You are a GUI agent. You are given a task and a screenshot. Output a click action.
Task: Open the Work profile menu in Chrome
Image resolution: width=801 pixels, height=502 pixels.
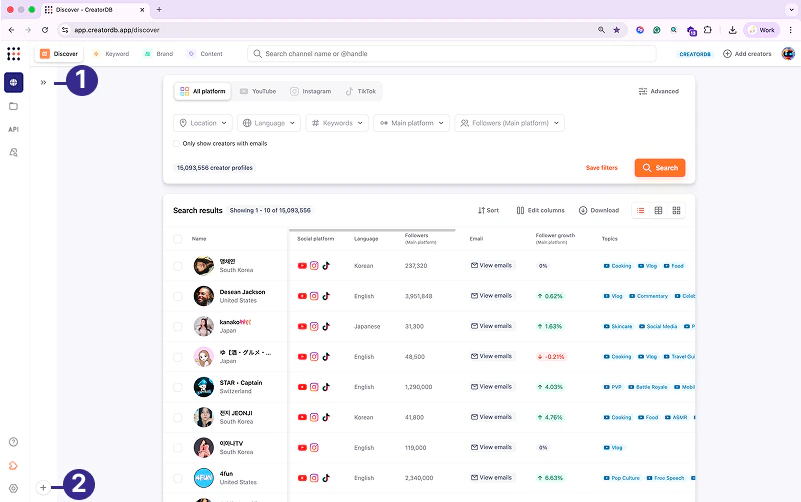click(762, 30)
